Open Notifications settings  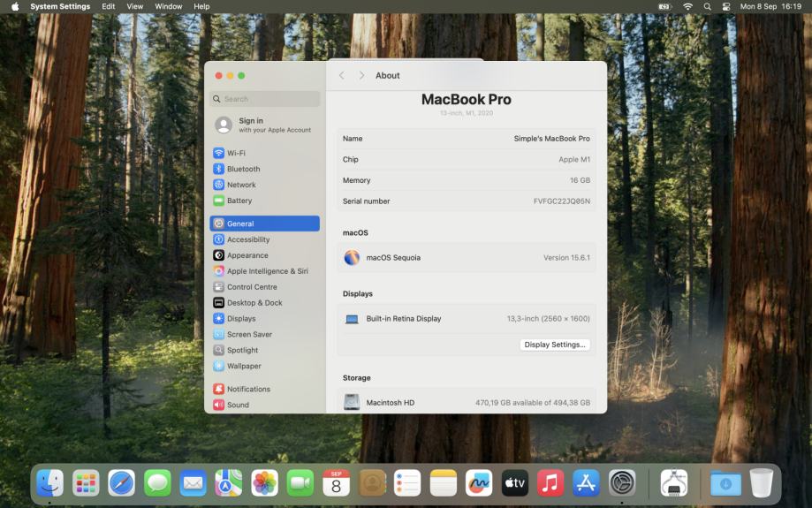[x=247, y=389]
